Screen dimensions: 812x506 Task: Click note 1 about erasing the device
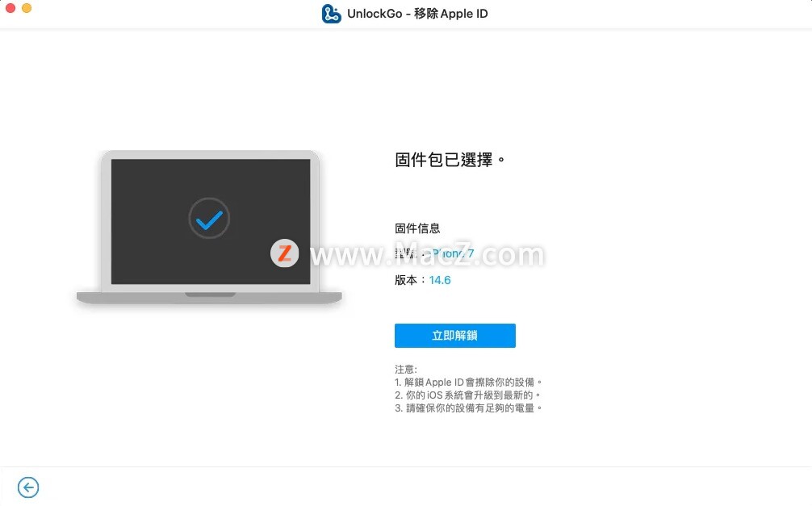pos(468,383)
